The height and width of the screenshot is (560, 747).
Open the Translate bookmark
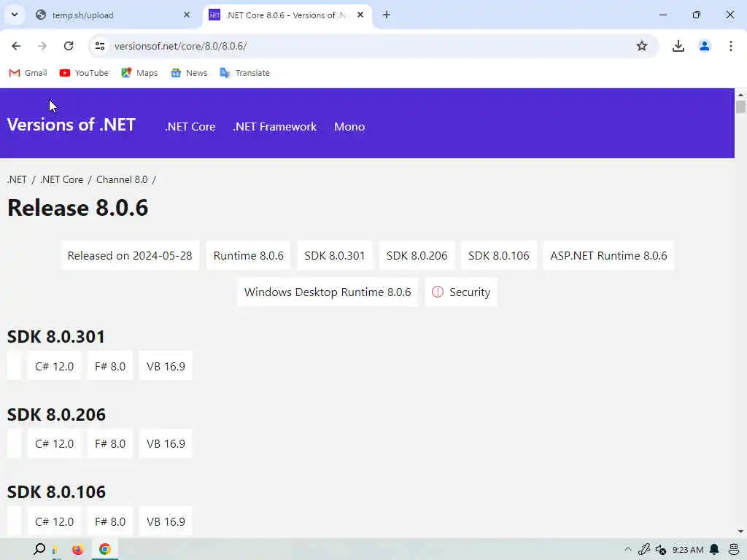click(244, 73)
